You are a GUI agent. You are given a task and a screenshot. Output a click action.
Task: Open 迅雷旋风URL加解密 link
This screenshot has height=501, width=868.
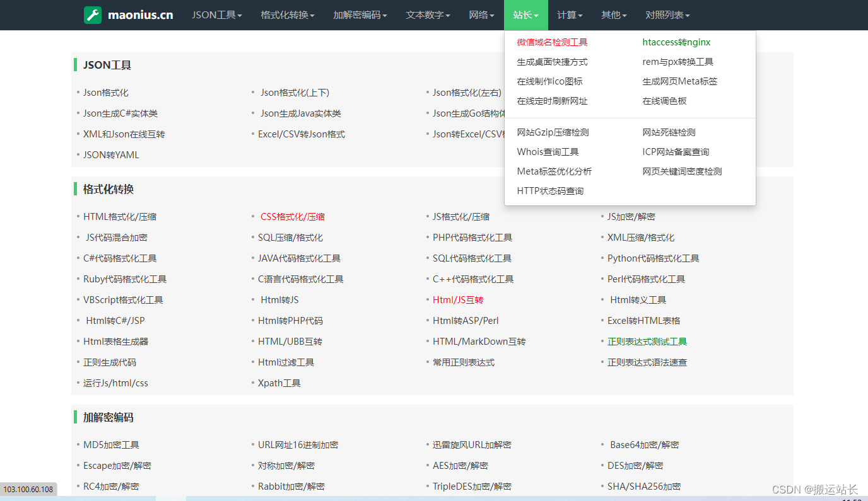click(x=472, y=445)
